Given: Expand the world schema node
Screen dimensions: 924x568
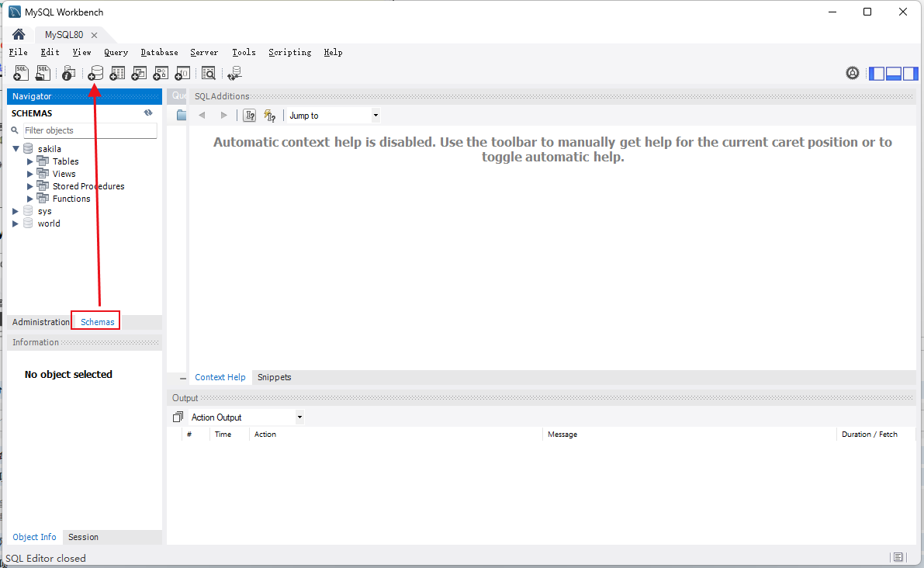Looking at the screenshot, I should tap(16, 223).
